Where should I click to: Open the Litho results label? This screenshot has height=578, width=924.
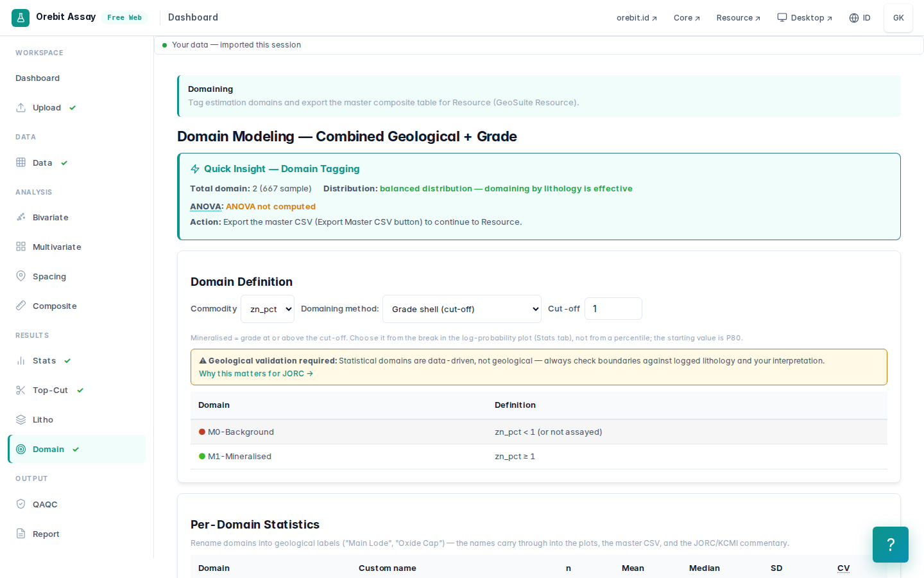(x=43, y=420)
